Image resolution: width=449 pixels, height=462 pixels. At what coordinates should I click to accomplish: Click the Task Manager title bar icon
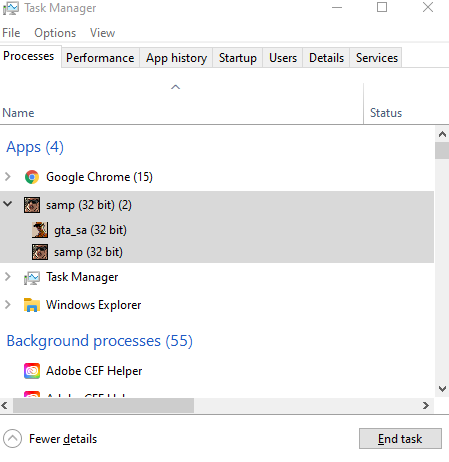point(11,8)
